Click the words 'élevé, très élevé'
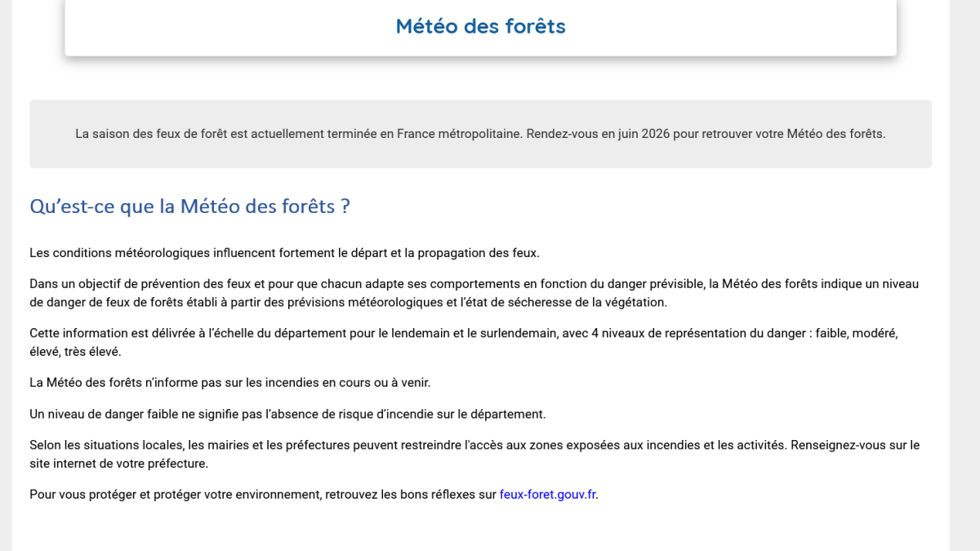980x551 pixels. point(75,352)
